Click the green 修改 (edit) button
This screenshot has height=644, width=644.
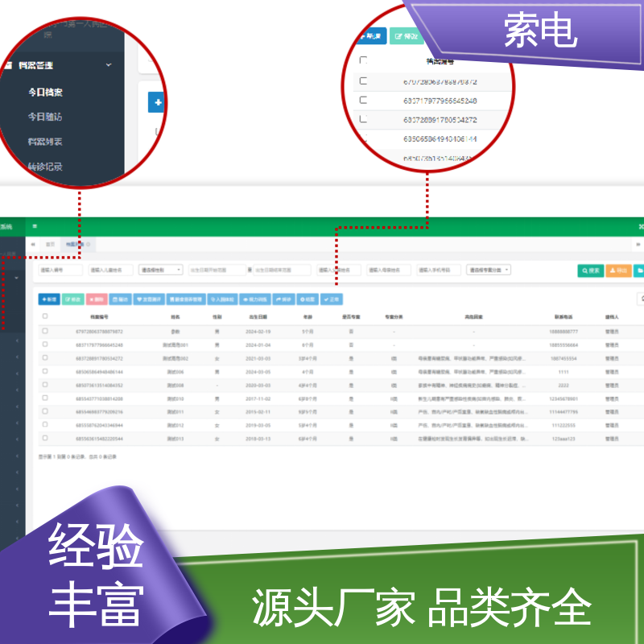pos(73,299)
